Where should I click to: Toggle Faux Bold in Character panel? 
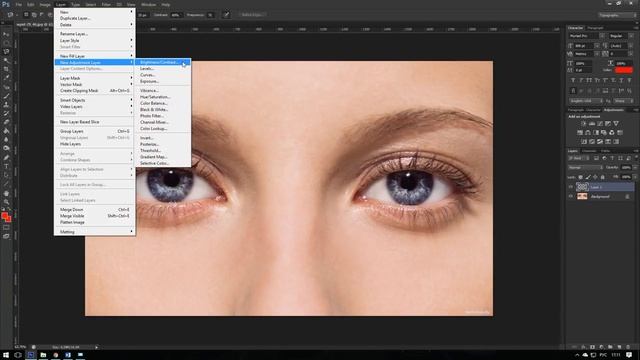pyautogui.click(x=573, y=80)
